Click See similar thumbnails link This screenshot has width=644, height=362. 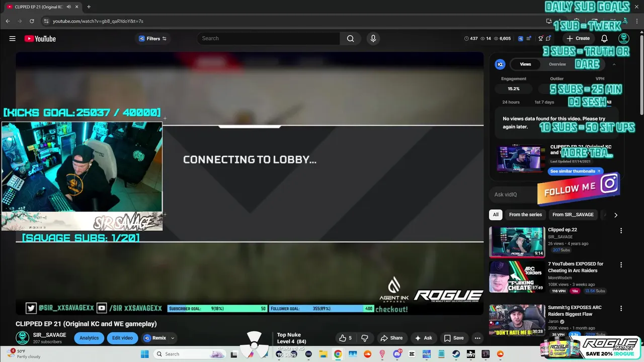[575, 171]
